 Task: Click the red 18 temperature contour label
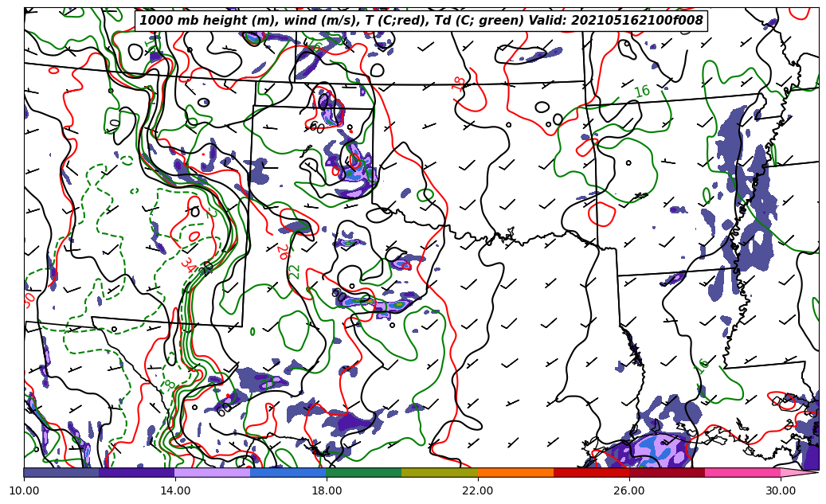(460, 82)
